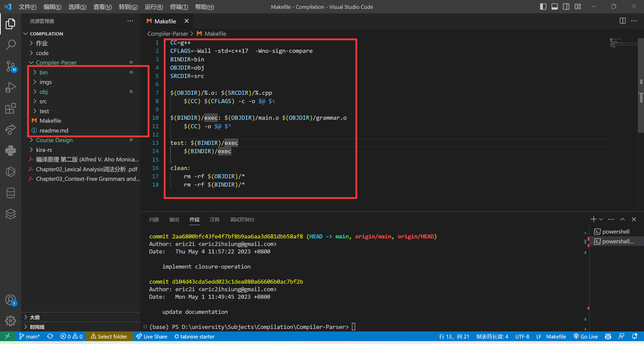Click Live Share in status bar
This screenshot has width=644, height=344.
(x=152, y=336)
